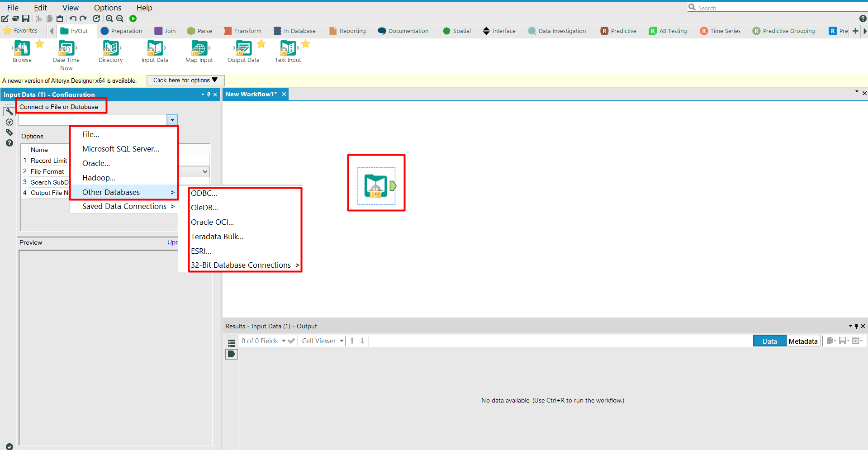Click the Update link beside Preview
The width and height of the screenshot is (868, 450).
(x=172, y=242)
